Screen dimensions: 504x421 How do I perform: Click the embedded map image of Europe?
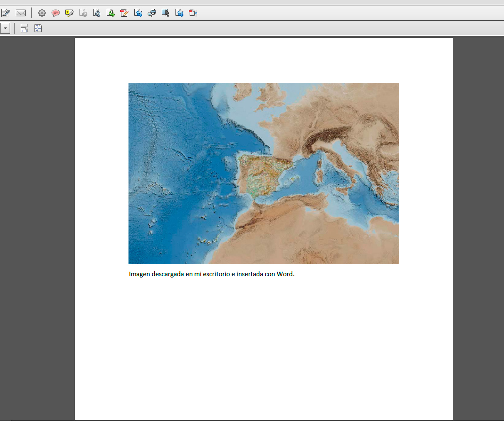click(x=264, y=173)
